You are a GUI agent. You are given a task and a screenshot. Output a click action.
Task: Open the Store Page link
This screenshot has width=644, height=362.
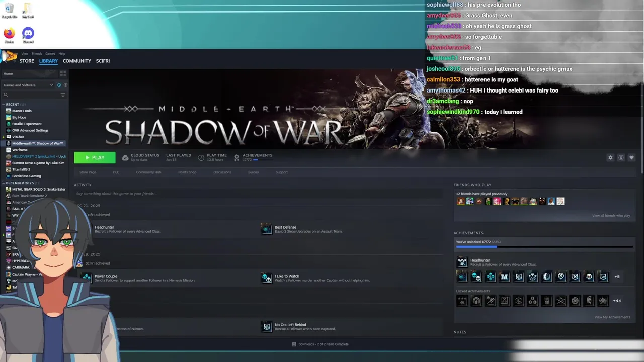[x=88, y=172]
